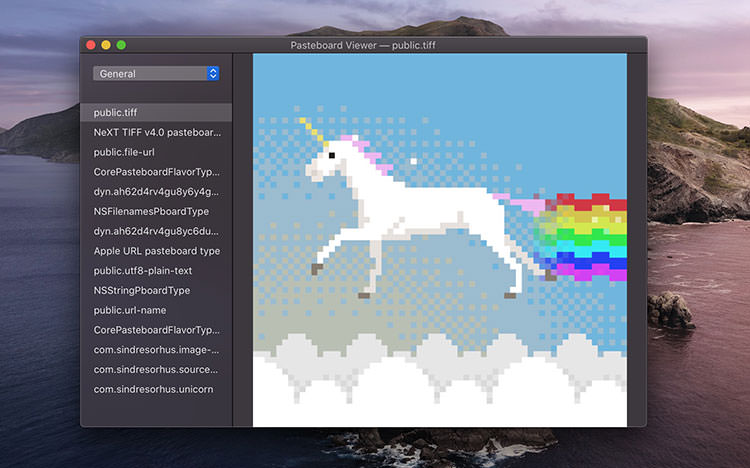Select NSFilenamesPboardType in the sidebar
Viewport: 750px width, 468px height.
click(156, 211)
